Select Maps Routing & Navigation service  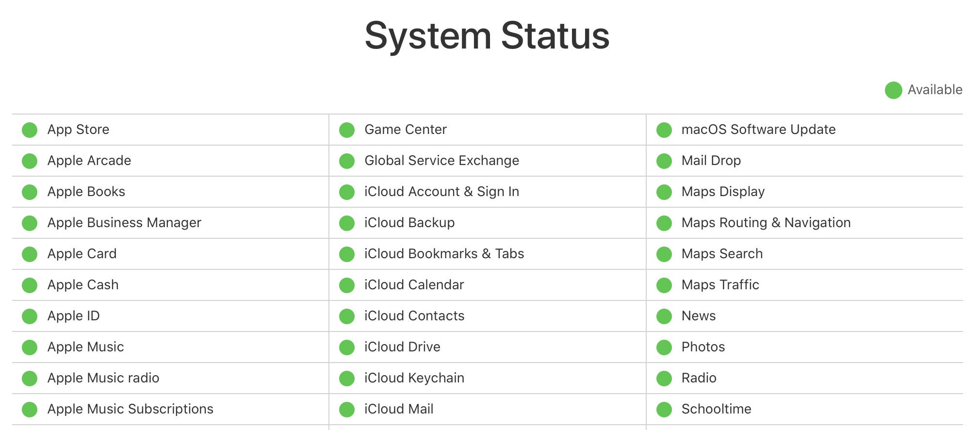click(766, 223)
